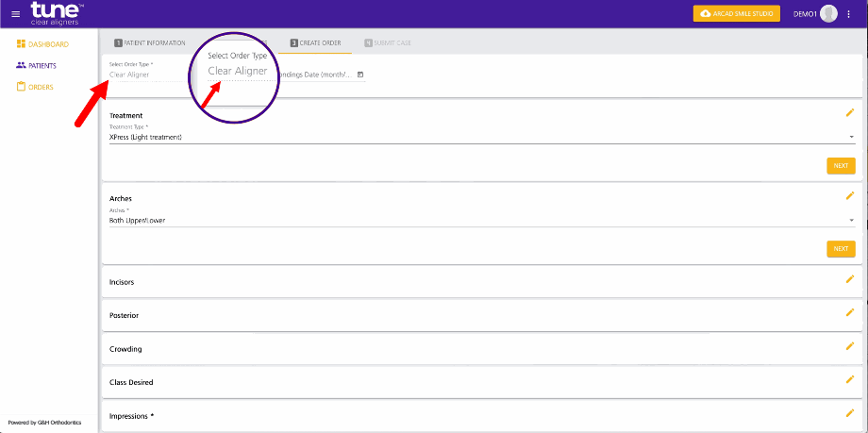Expand the Impressions section
868x433 pixels.
(482, 416)
